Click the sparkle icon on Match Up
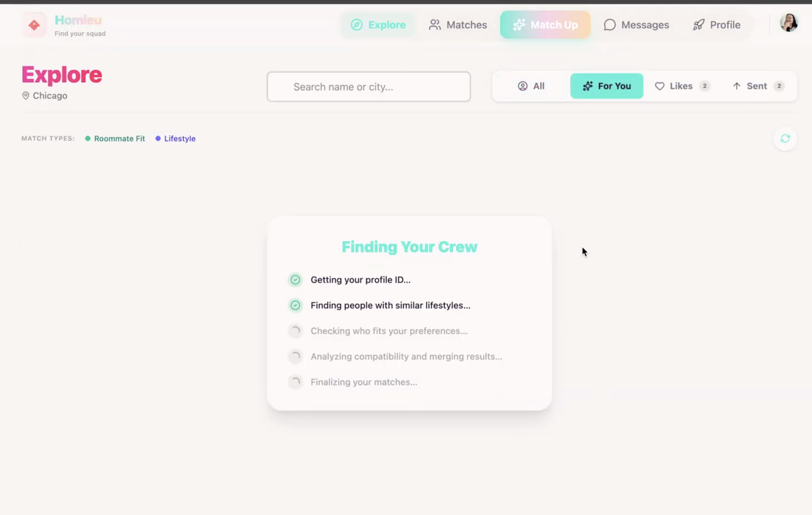812x515 pixels. pos(519,25)
